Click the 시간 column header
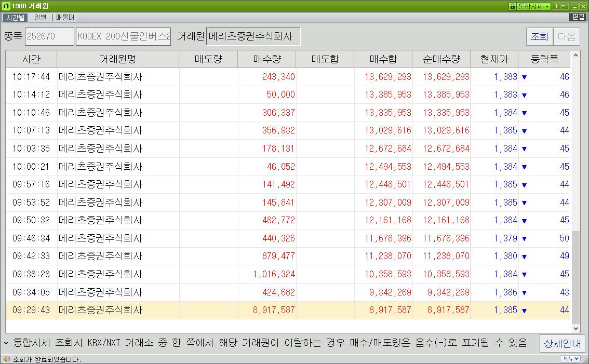This screenshot has height=364, width=589. tap(31, 59)
